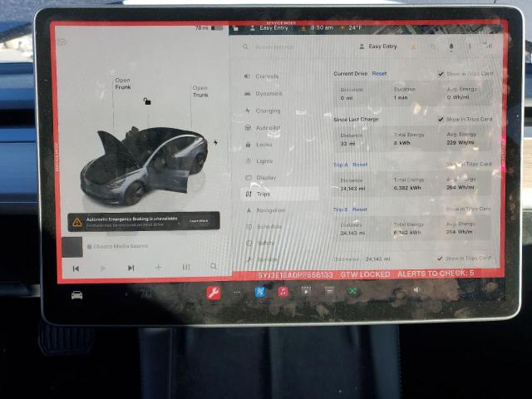Open the equalizer icon in media player
This screenshot has height=399, width=532.
(x=186, y=268)
